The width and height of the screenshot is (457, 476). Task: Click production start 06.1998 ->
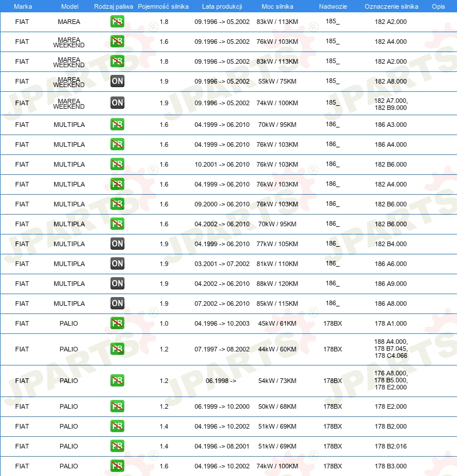click(x=221, y=381)
